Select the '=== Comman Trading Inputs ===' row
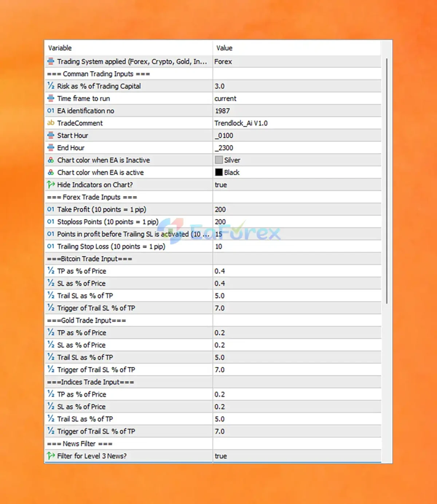This screenshot has height=504, width=437. pos(213,74)
